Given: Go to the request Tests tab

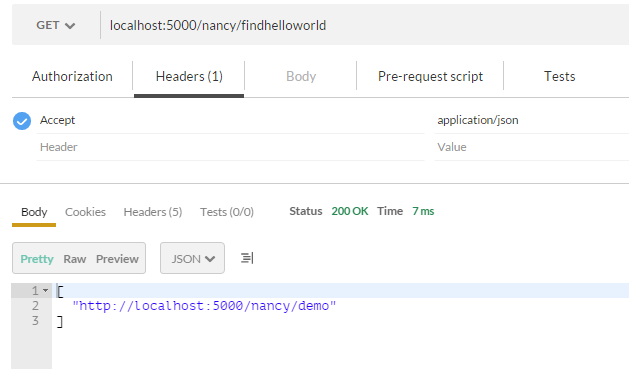Looking at the screenshot, I should coord(559,76).
